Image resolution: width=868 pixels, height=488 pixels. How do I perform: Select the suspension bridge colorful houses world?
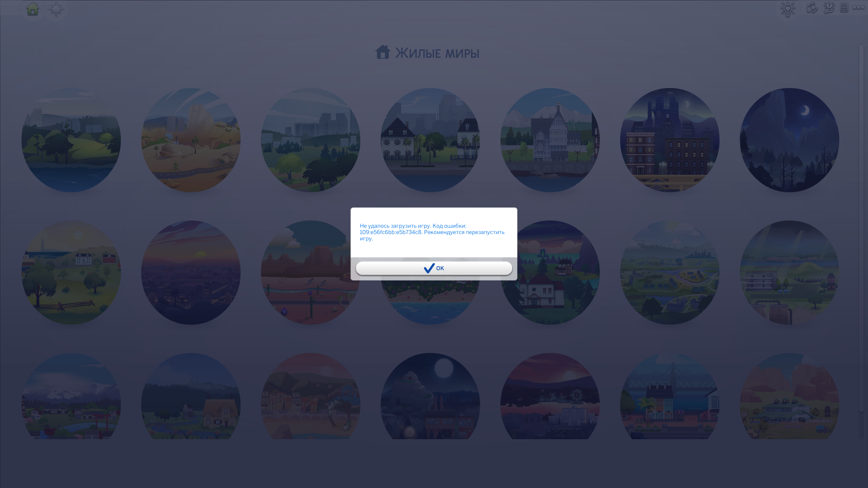(x=670, y=396)
